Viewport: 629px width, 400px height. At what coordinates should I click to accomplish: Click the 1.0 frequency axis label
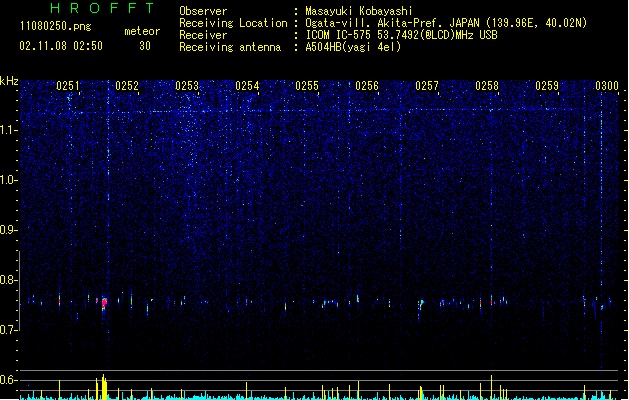[9, 180]
